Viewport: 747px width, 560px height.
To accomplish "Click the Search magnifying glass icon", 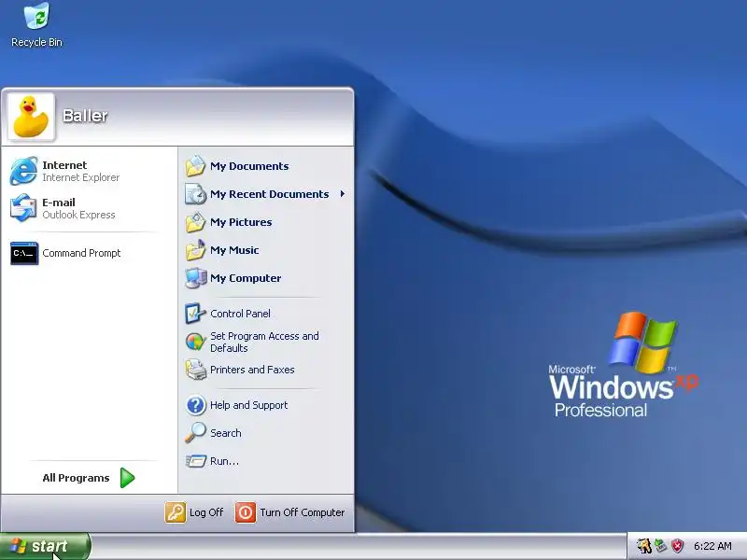I will [x=195, y=433].
